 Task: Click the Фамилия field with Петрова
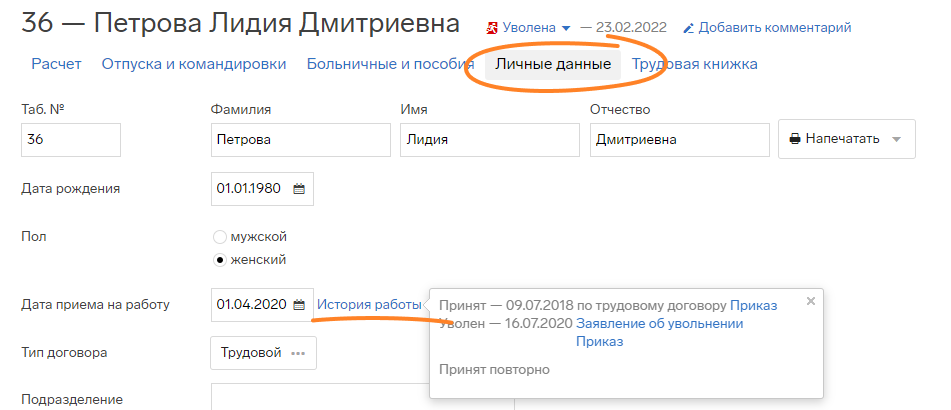point(301,139)
